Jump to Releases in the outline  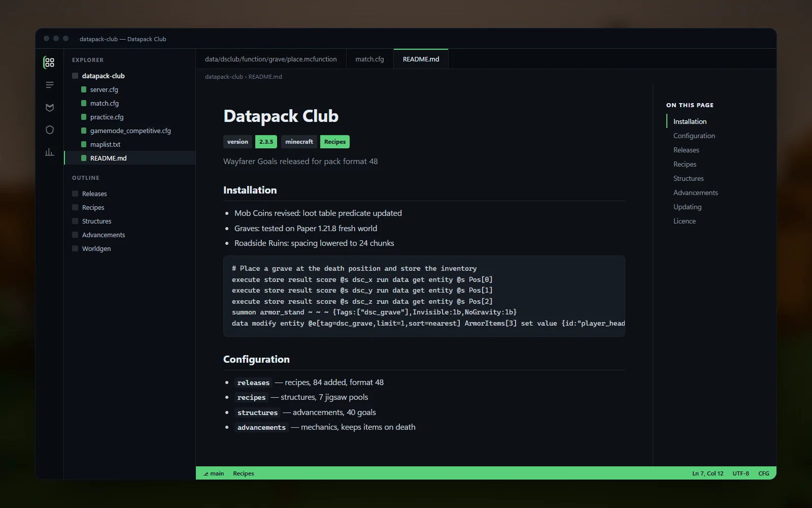point(130,194)
